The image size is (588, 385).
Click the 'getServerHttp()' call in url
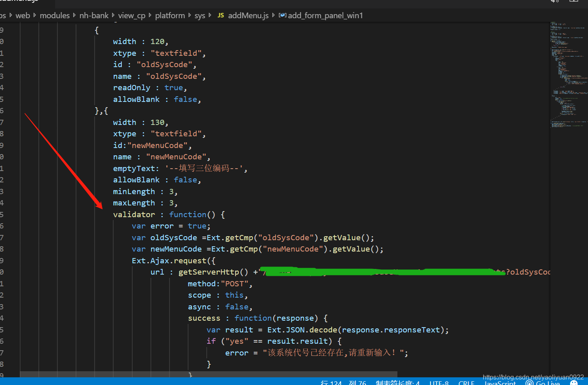213,272
